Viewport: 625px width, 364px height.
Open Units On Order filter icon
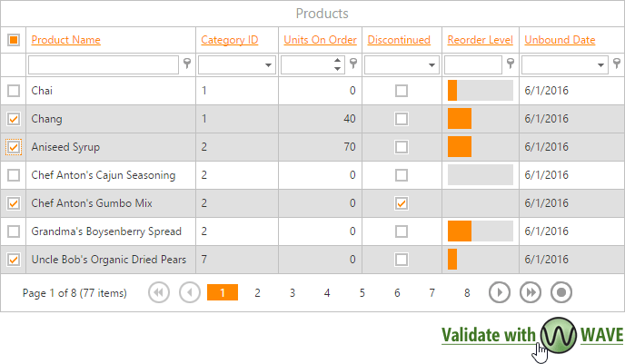pyautogui.click(x=352, y=64)
